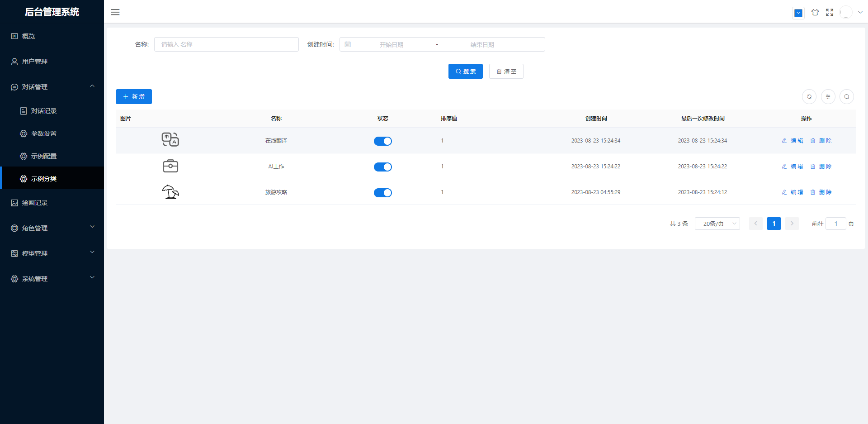Viewport: 868px width, 424px height.
Task: Click the blue checkbox icon in header
Action: [x=798, y=13]
